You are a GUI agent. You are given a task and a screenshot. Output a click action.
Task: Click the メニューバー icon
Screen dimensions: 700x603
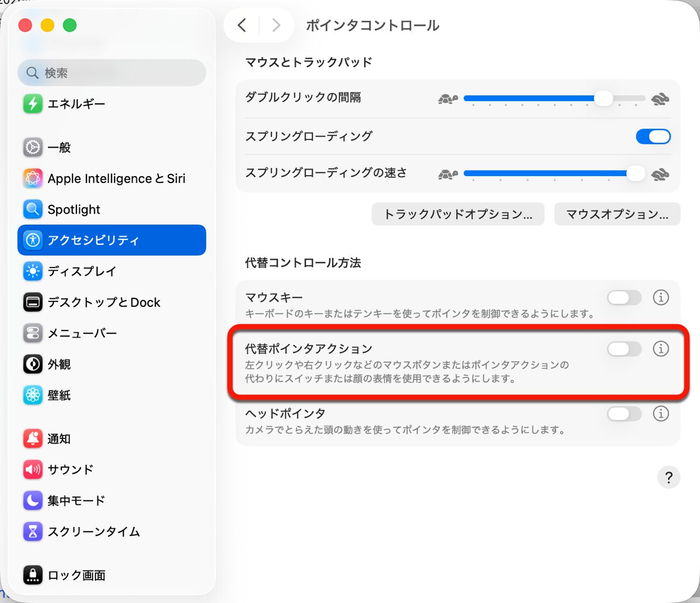click(33, 333)
